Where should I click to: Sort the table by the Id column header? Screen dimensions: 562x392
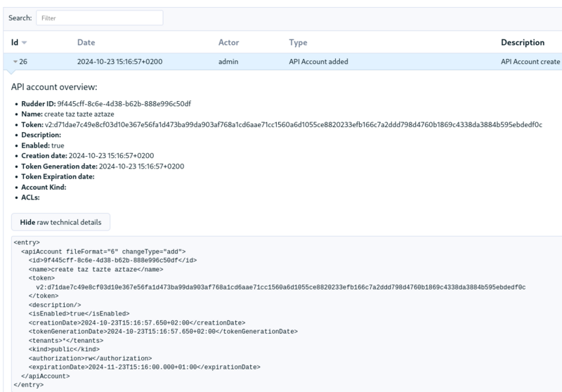click(x=15, y=42)
